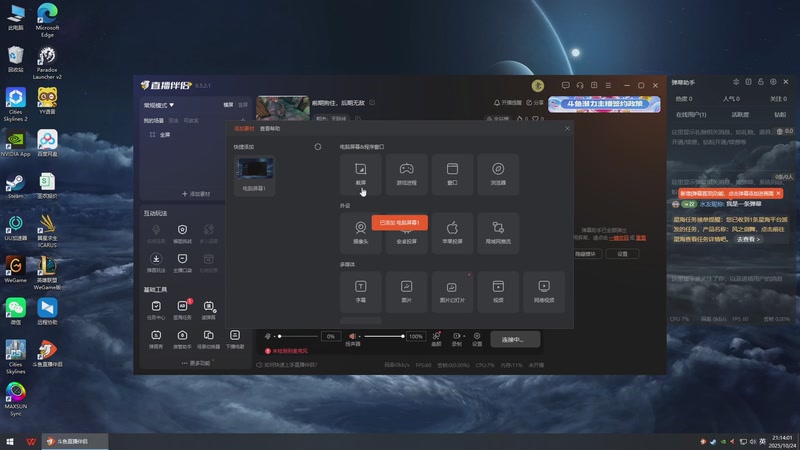Open the 任务中心 task center
This screenshot has width=800, height=450.
click(156, 310)
